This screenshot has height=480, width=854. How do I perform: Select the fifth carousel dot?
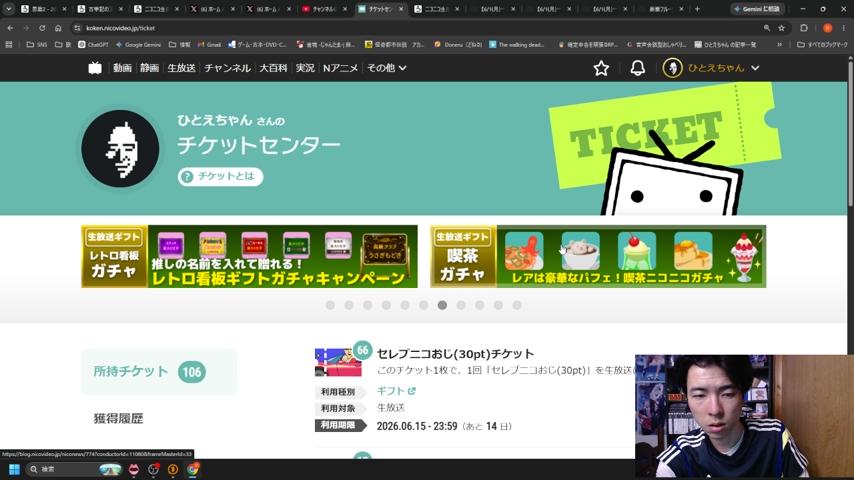click(405, 305)
